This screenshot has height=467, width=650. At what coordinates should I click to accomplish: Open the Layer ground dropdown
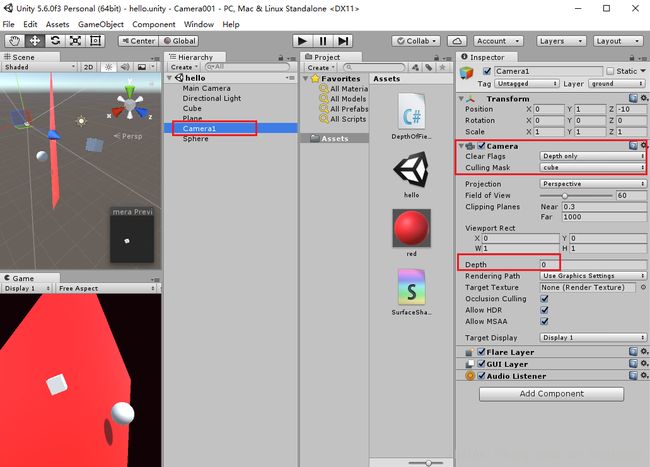point(617,84)
